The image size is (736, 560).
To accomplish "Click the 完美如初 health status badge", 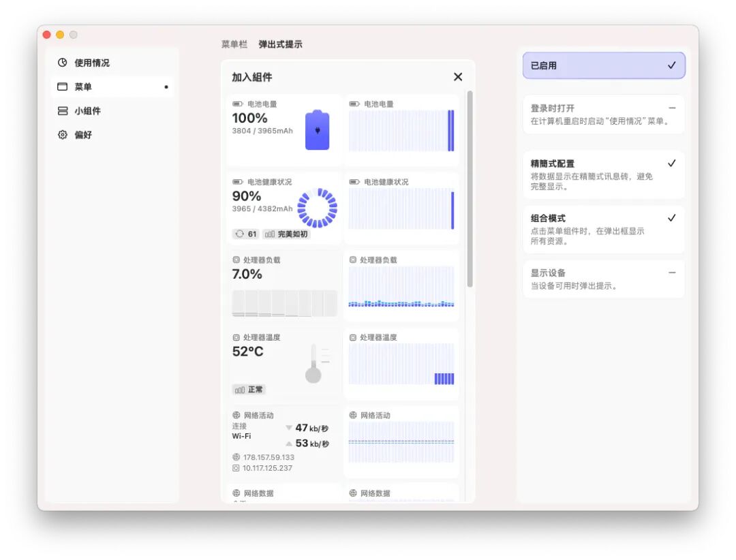I will [x=286, y=234].
